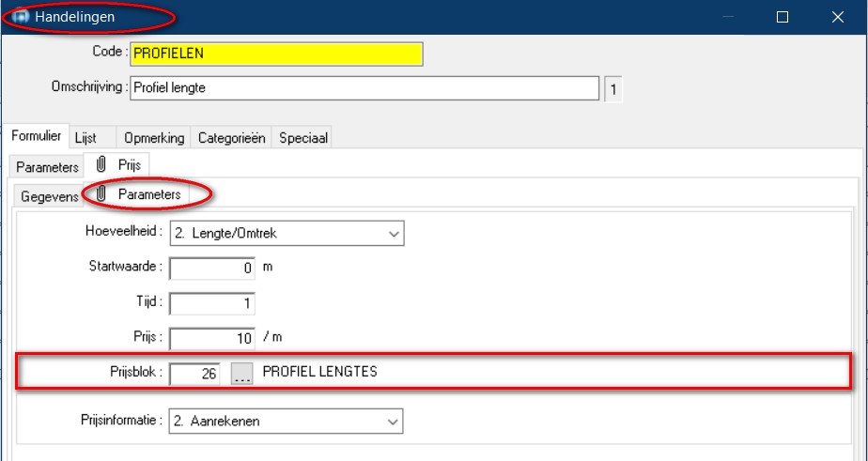Click the Omschrijving field 'Profiel lengte'

pyautogui.click(x=364, y=88)
